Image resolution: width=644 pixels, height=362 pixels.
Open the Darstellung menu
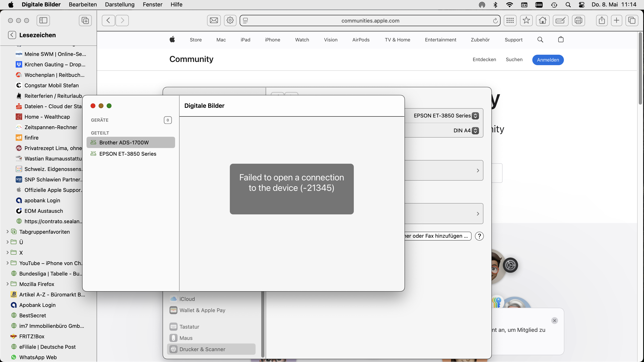pyautogui.click(x=120, y=4)
